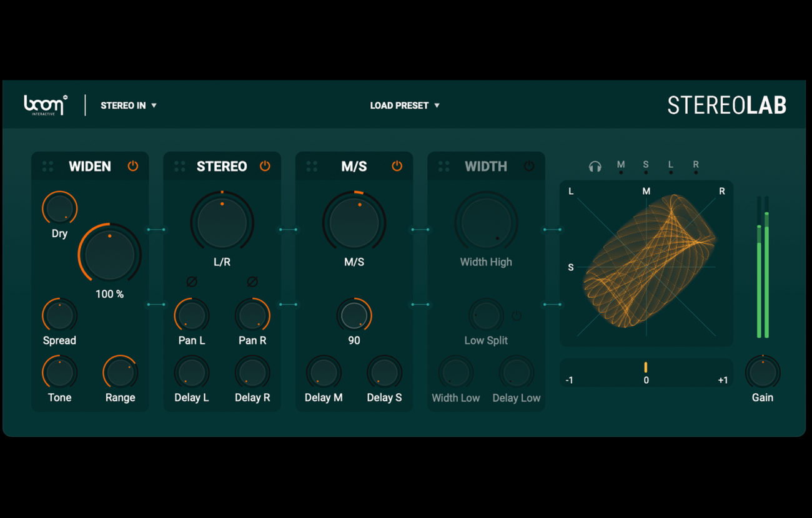Enable the WIDTH module power button
Screen dimensions: 812x518
pyautogui.click(x=529, y=166)
